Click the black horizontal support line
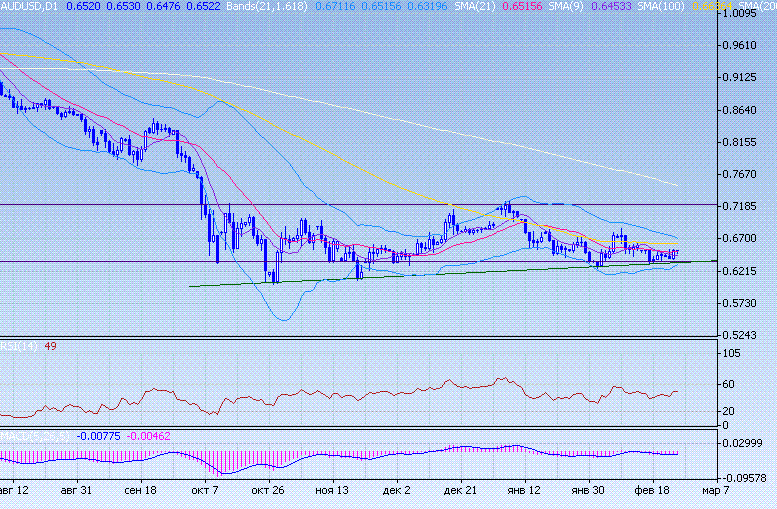Image resolution: width=777 pixels, height=509 pixels. (100, 261)
